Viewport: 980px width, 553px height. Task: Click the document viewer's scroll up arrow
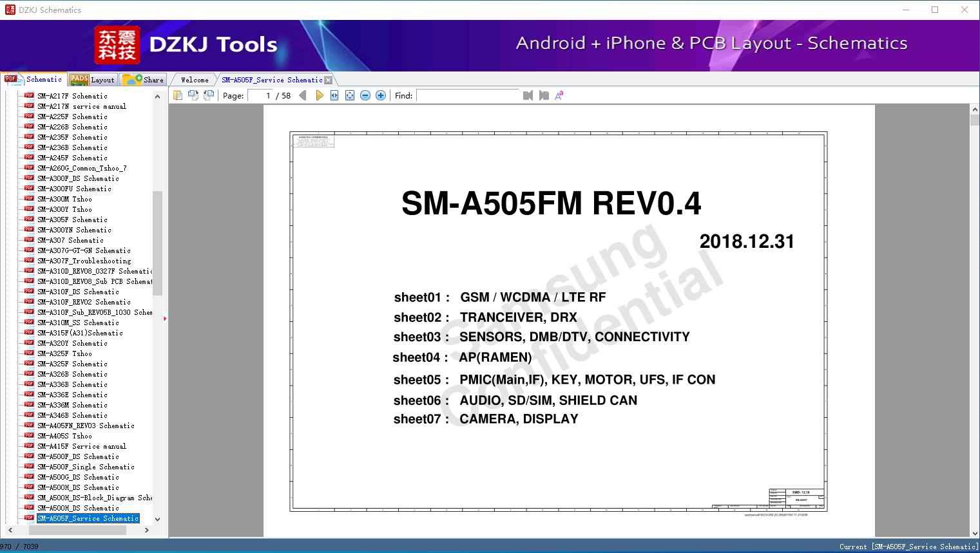[x=974, y=110]
